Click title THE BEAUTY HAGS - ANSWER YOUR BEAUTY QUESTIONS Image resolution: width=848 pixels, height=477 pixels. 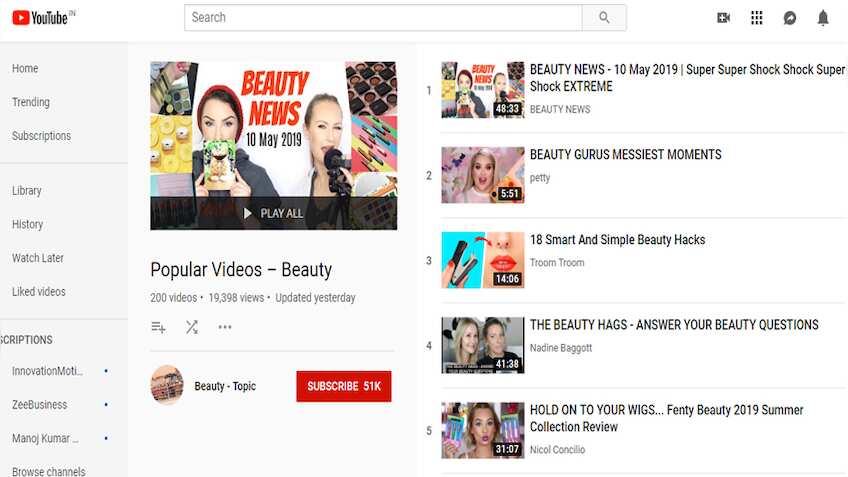click(x=674, y=324)
